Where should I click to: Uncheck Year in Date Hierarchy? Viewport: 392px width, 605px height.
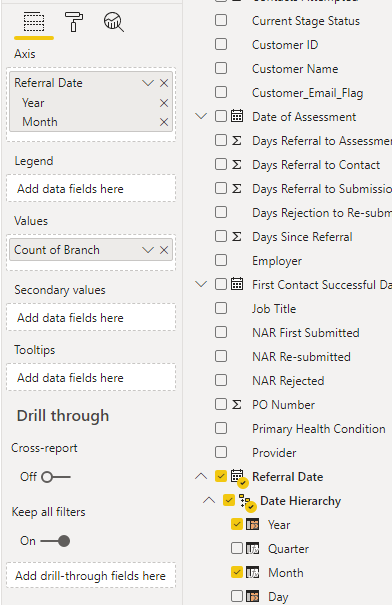237,524
